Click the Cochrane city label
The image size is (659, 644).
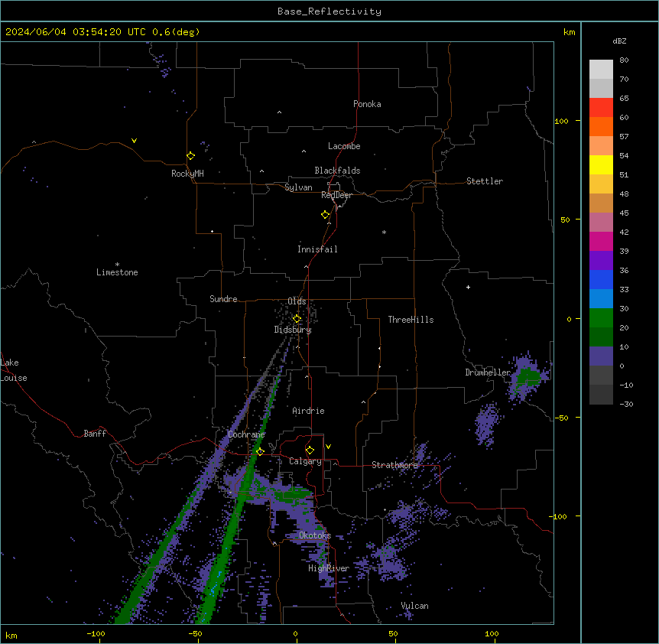click(x=246, y=434)
